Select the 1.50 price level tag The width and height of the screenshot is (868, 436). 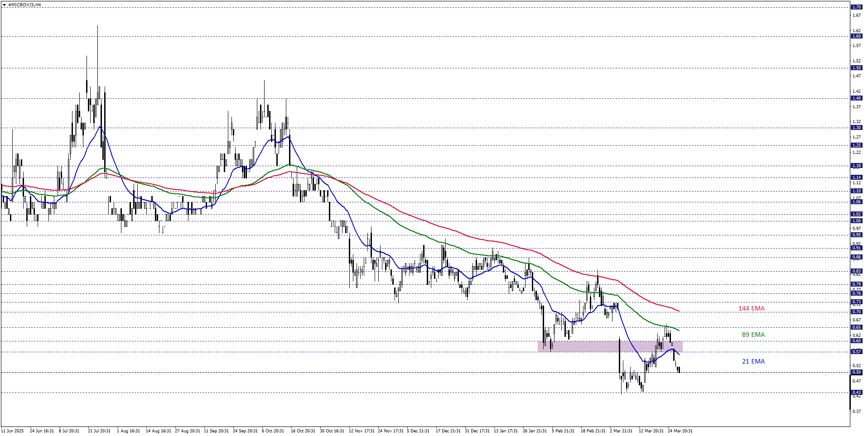(x=856, y=68)
